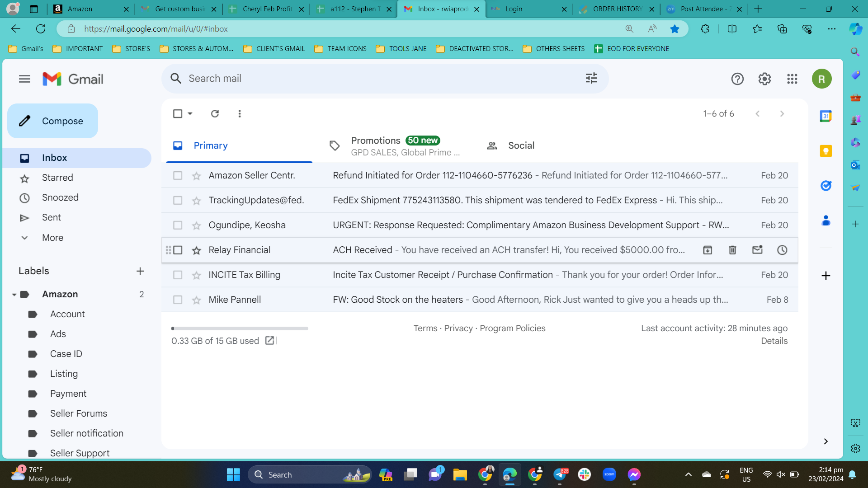
Task: Open Google Keep side panel icon
Action: 826,151
